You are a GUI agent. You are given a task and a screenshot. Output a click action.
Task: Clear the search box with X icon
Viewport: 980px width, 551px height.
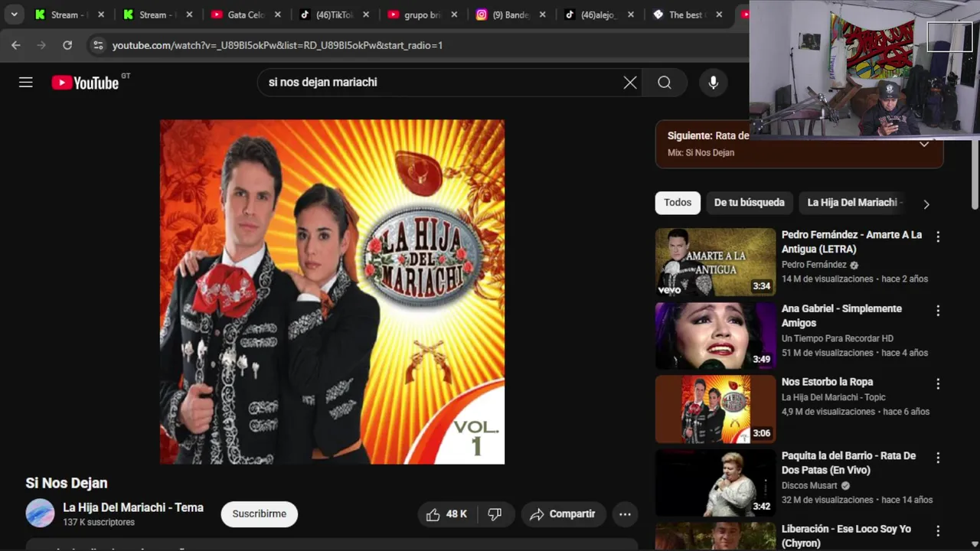[x=630, y=83]
